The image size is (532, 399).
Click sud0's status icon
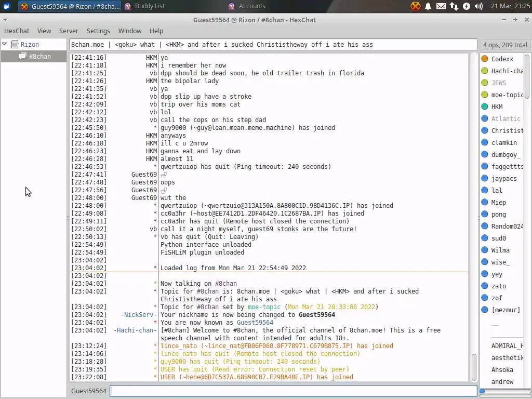(x=485, y=238)
